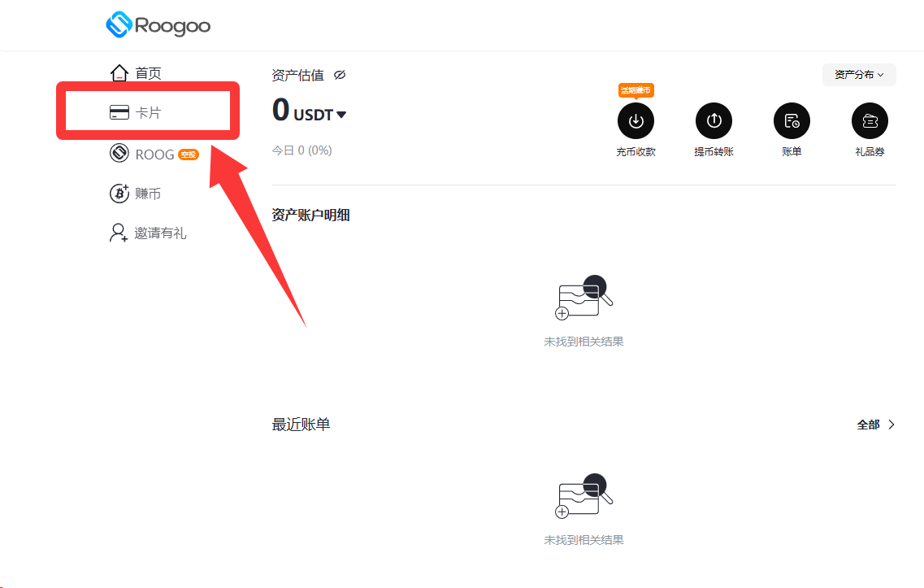This screenshot has width=924, height=588.
Task: Click the add-user invite icon
Action: (x=119, y=233)
